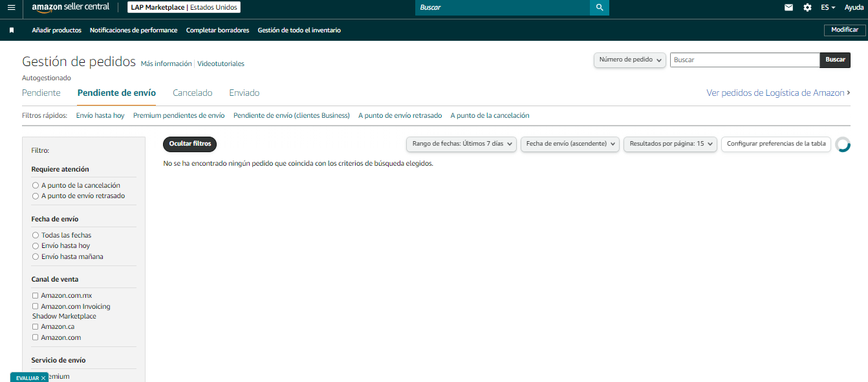Image resolution: width=868 pixels, height=382 pixels.
Task: Change 'Resultados por página: 15' dropdown
Action: pos(670,144)
